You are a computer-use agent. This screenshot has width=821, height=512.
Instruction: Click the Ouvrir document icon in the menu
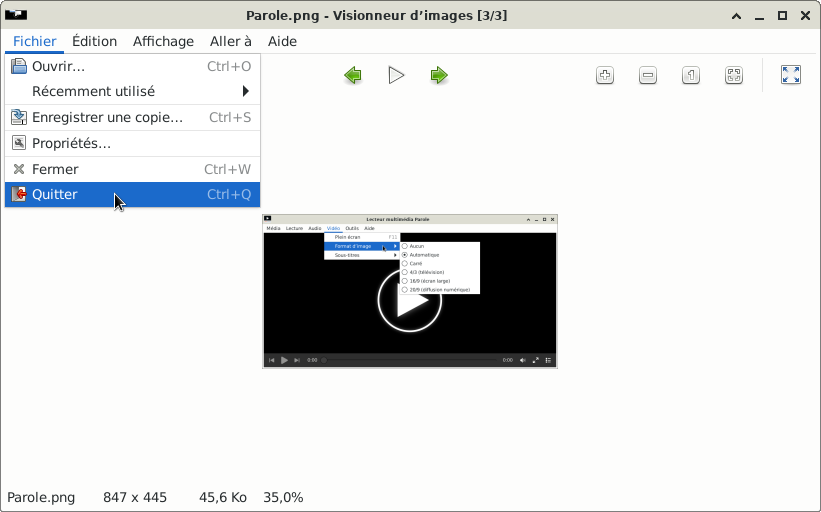coord(19,66)
